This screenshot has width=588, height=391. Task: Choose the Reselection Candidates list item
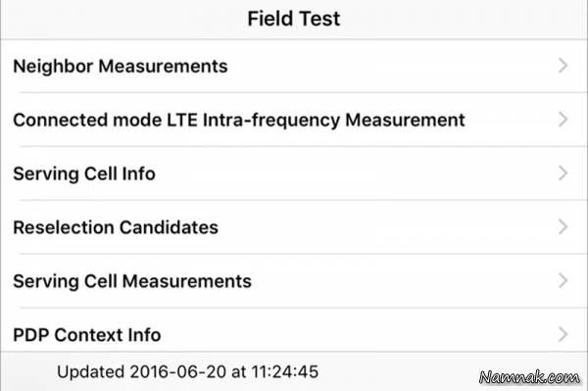point(294,227)
